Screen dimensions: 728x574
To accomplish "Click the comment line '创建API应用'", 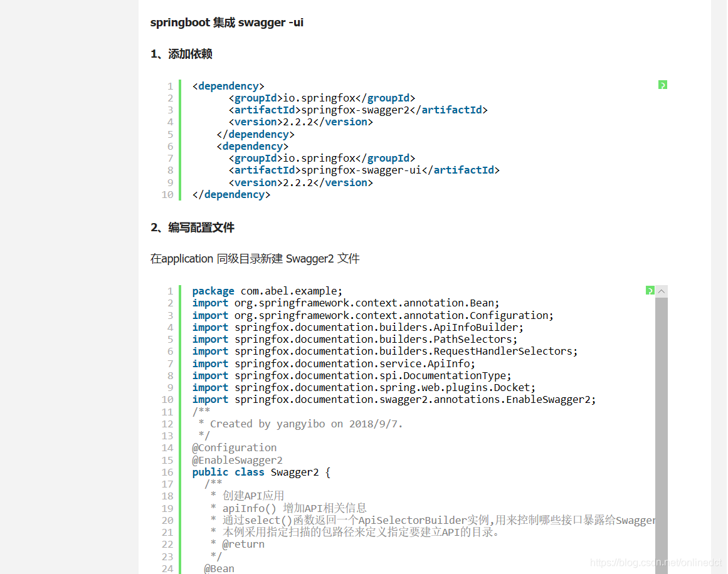I will 253,496.
